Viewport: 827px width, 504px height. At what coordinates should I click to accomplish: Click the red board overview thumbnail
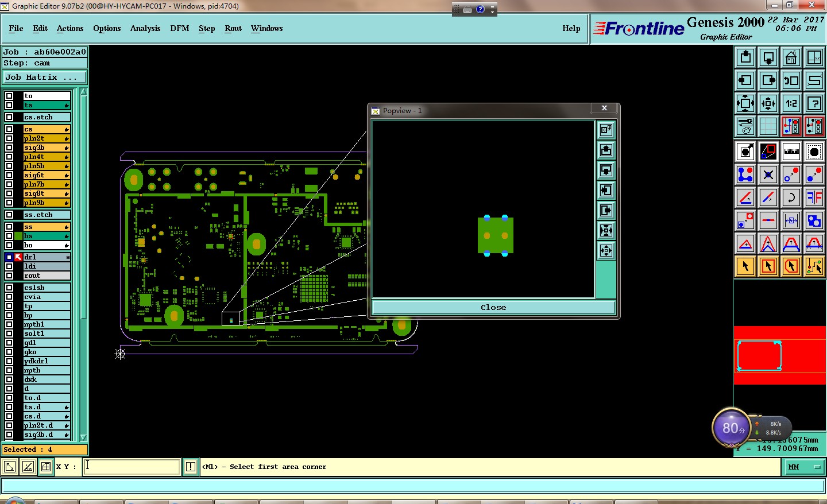coord(780,355)
